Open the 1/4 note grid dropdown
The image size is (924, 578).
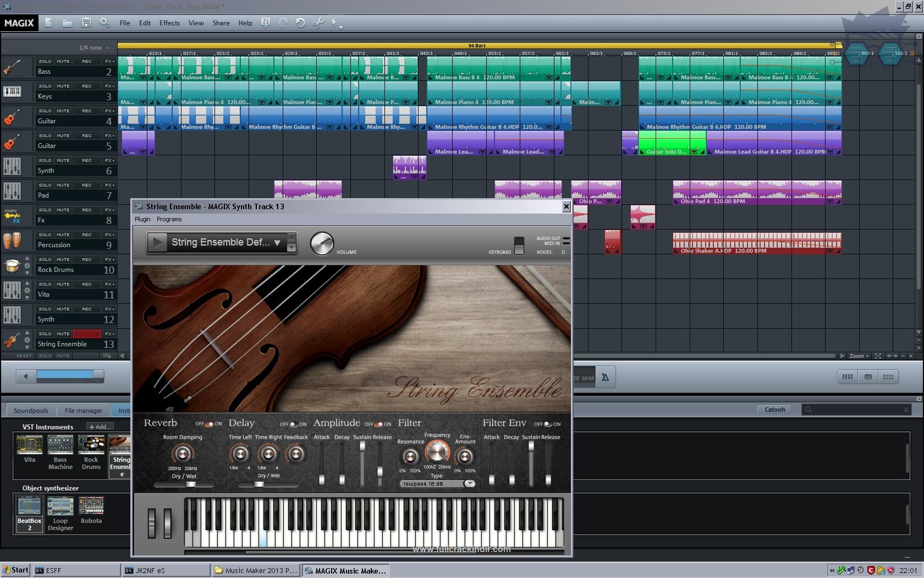click(94, 48)
